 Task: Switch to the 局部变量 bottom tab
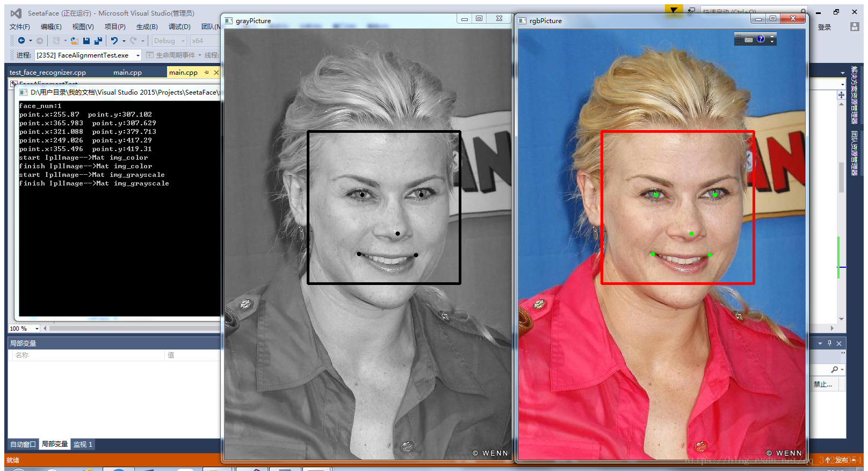pyautogui.click(x=55, y=444)
